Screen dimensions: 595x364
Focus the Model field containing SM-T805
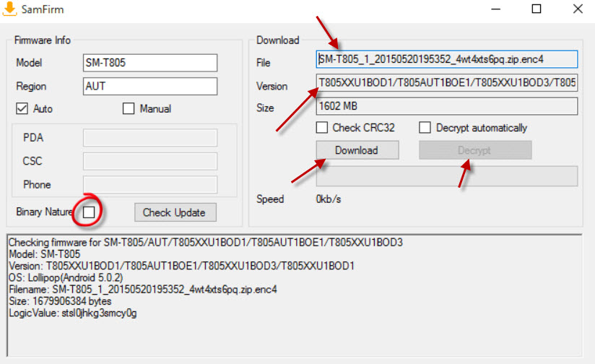(x=150, y=63)
